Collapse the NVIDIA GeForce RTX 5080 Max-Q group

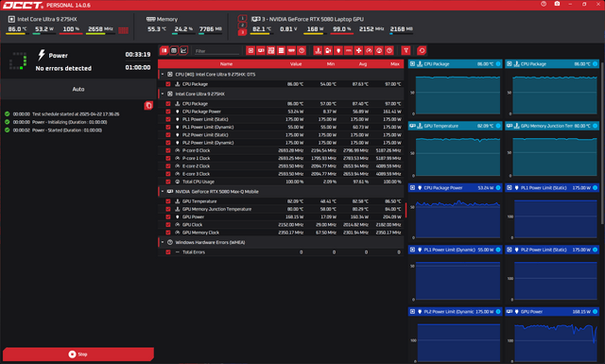click(163, 192)
